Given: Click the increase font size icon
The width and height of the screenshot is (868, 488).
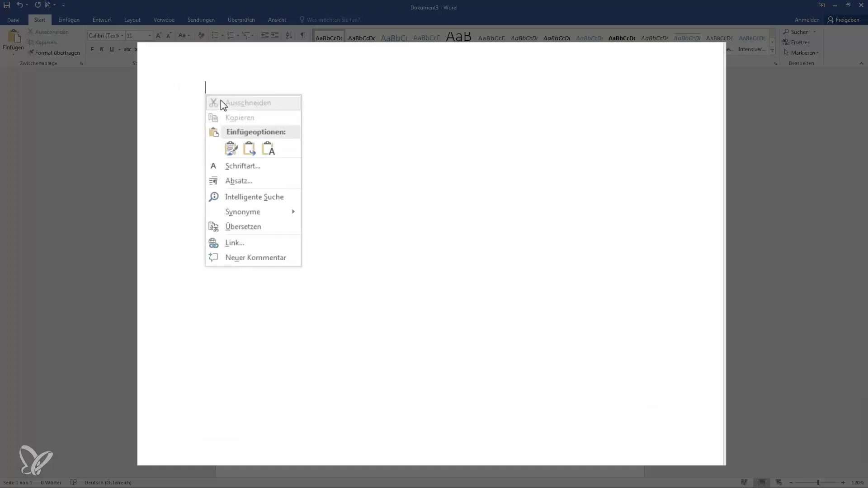Looking at the screenshot, I should 158,35.
